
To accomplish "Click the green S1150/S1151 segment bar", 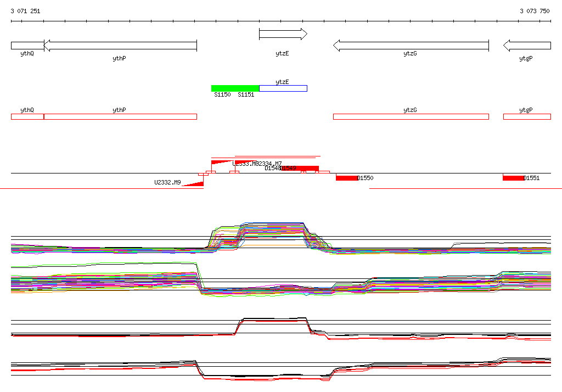I will tap(235, 88).
